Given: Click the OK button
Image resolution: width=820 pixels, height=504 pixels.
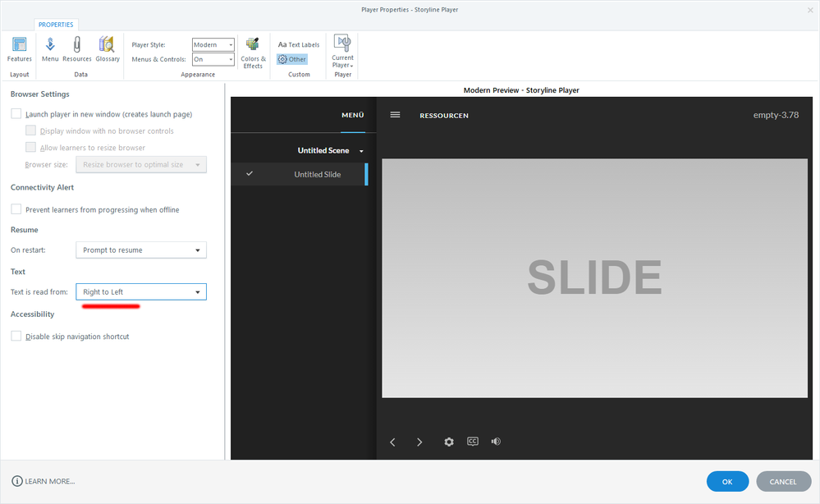Looking at the screenshot, I should click(x=727, y=482).
